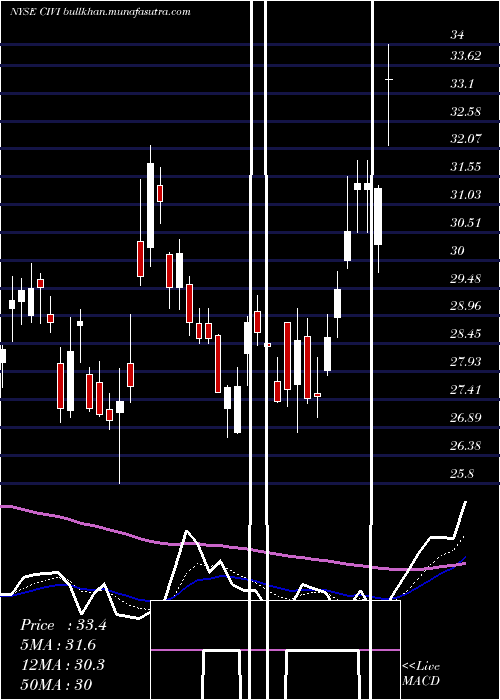Select the 25.8 price axis label

[462, 473]
